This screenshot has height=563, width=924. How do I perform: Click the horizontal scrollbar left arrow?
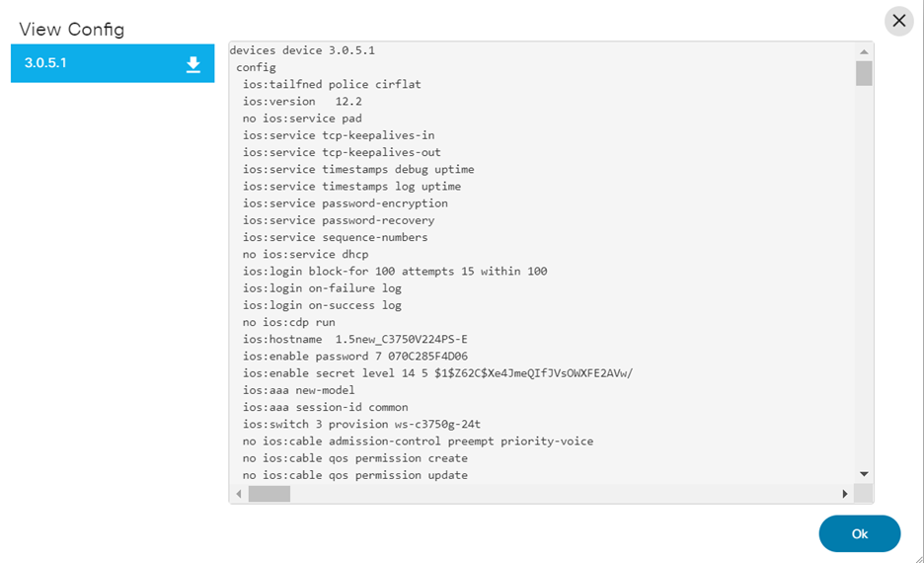239,493
